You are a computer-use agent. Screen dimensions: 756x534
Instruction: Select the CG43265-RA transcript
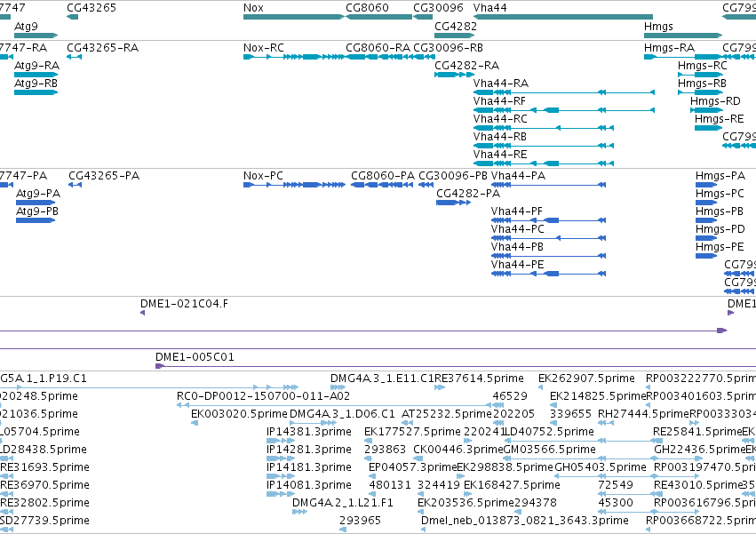[75, 57]
